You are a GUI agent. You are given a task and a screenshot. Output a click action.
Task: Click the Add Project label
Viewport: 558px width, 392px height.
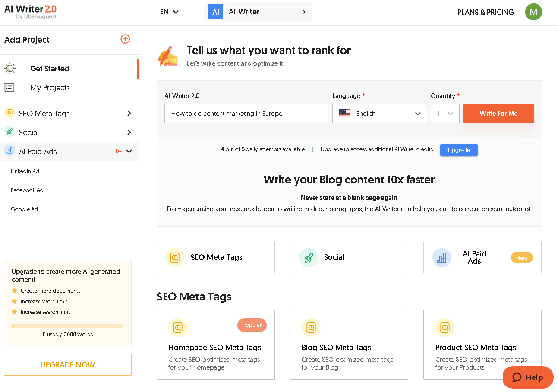[x=27, y=40]
